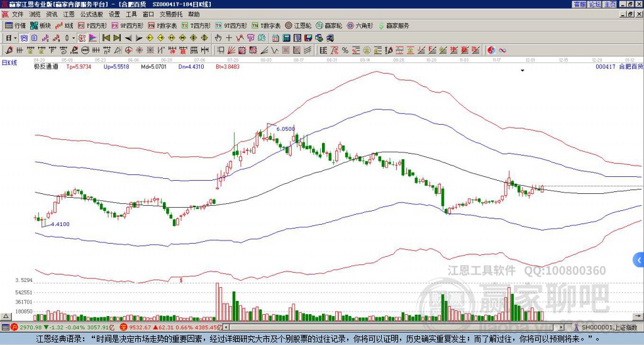The image size is (644, 345).
Task: Open the 交易委托 menu
Action: (x=171, y=14)
